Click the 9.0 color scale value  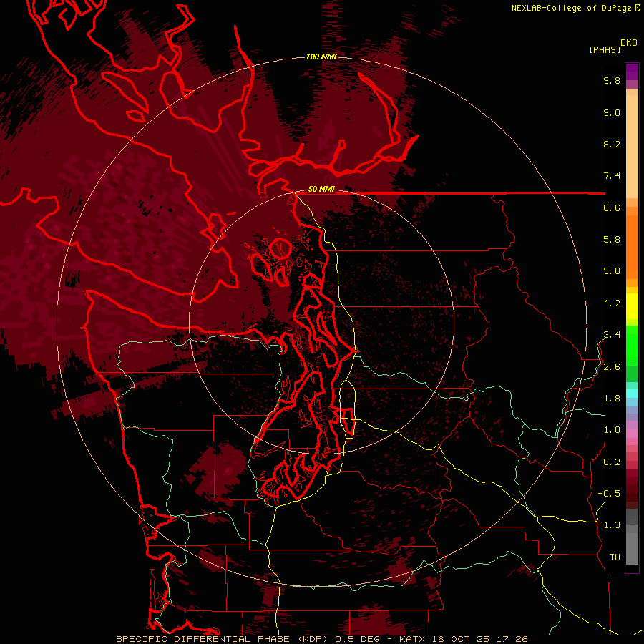612,112
